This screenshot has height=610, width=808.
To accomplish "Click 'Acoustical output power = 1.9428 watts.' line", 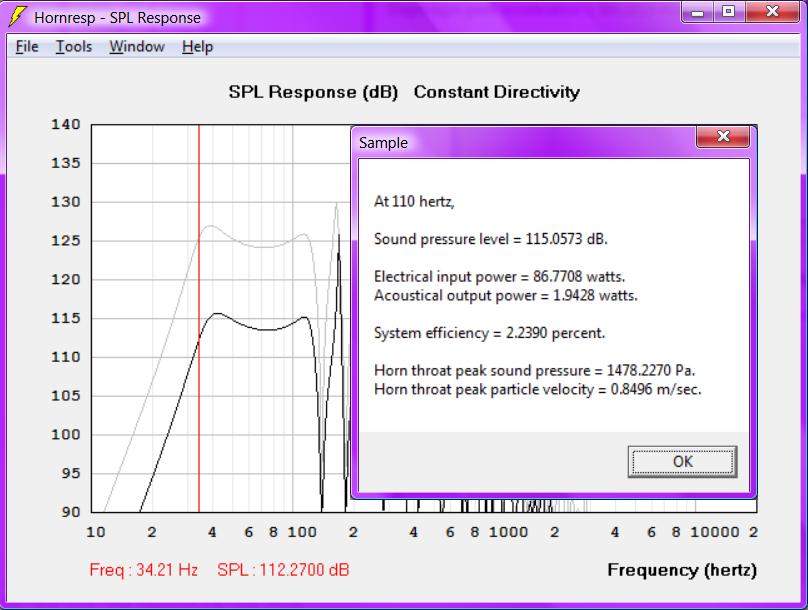I will coord(506,296).
